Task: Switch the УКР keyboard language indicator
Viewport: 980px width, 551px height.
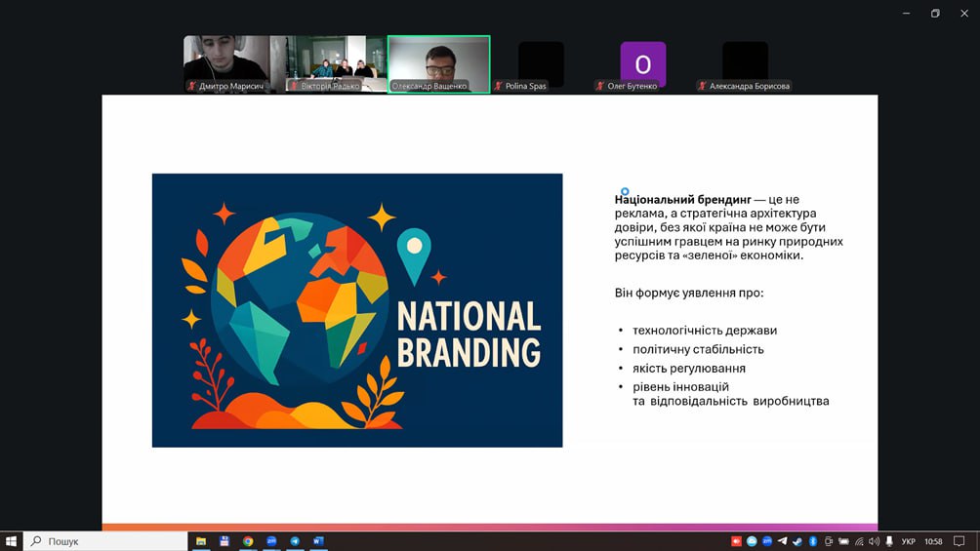Action: (x=908, y=541)
